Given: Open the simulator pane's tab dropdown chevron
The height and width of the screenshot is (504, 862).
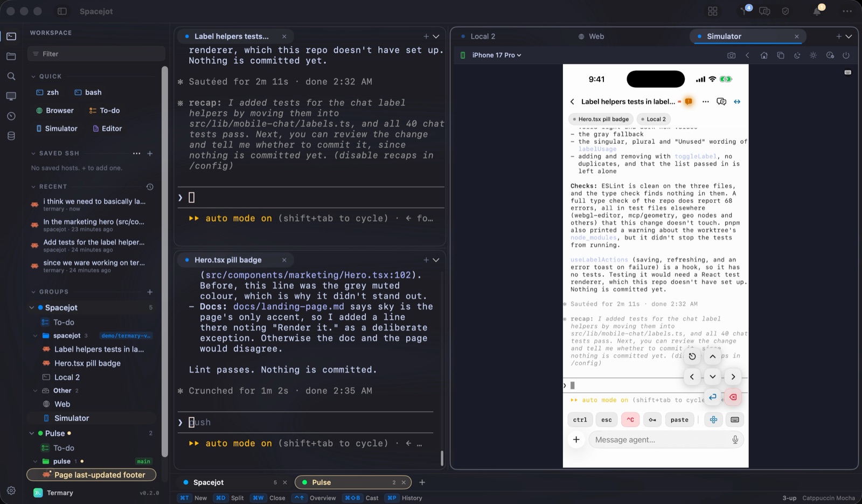Looking at the screenshot, I should [849, 37].
